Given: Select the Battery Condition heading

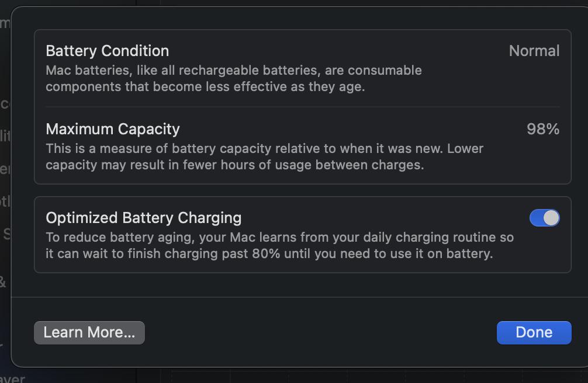Looking at the screenshot, I should [x=107, y=51].
